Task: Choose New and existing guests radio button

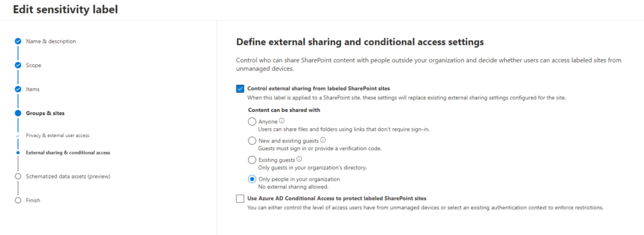Action: [252, 141]
